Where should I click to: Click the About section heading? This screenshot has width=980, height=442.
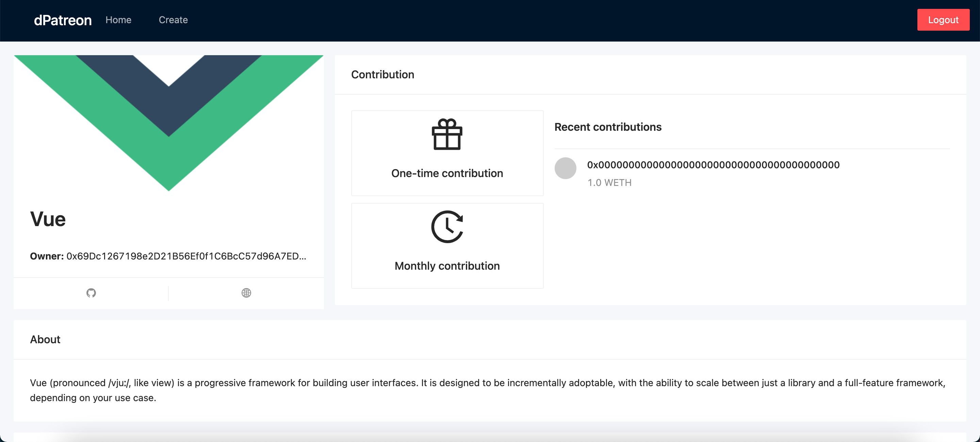click(x=45, y=340)
